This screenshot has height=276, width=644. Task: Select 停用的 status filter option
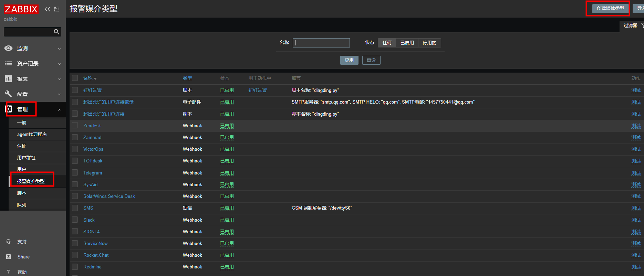click(x=429, y=43)
